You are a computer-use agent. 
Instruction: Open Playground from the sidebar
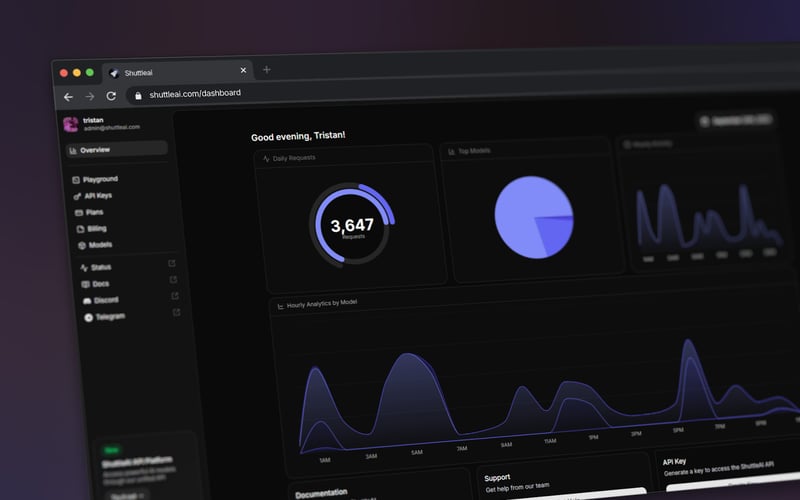(x=96, y=179)
